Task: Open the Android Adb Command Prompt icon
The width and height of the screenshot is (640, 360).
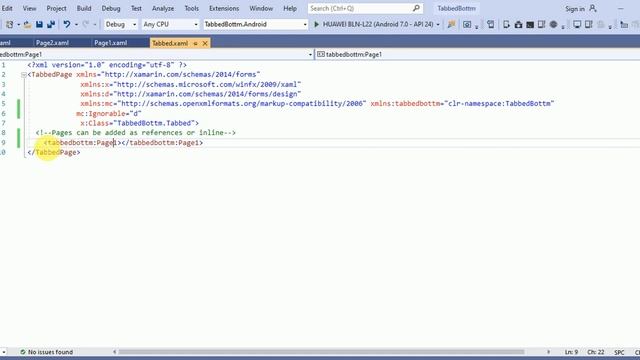Action: click(530, 24)
